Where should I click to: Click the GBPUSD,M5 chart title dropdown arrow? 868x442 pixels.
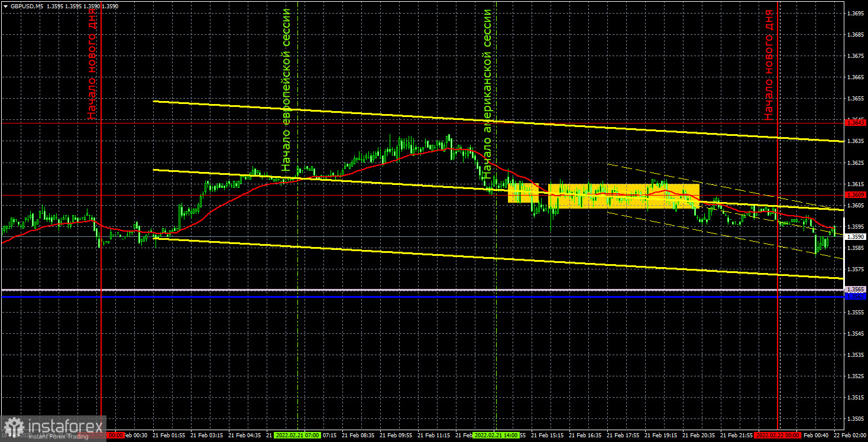coord(5,6)
